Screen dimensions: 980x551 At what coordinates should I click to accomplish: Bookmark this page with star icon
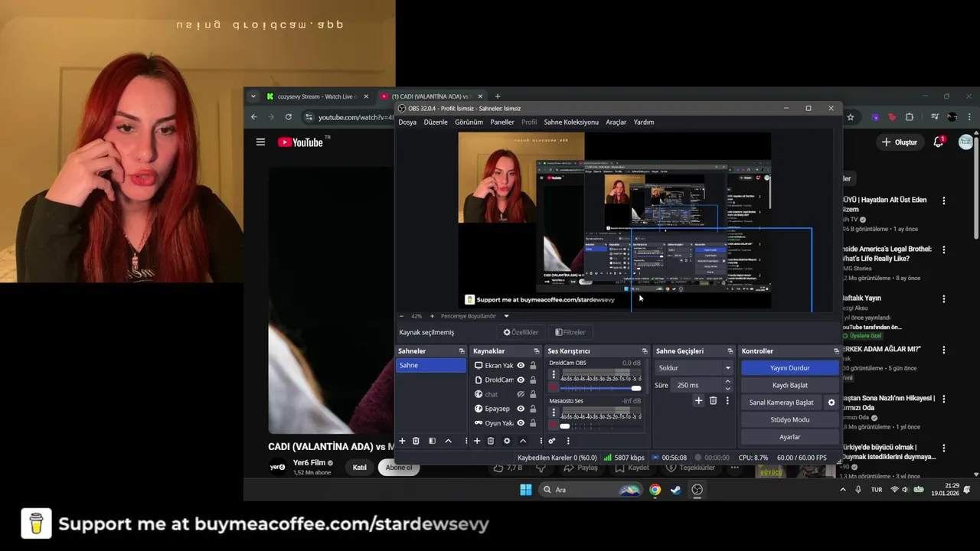850,117
